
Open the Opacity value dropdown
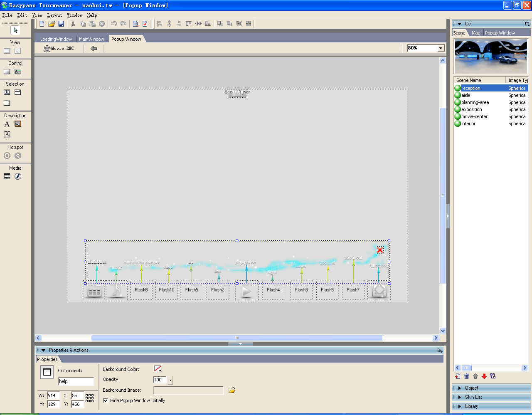click(x=170, y=380)
